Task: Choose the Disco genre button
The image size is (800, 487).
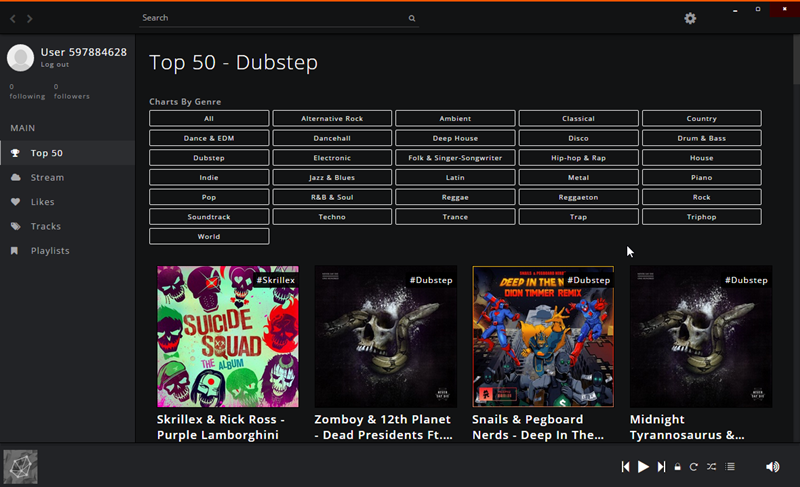Action: coord(579,138)
